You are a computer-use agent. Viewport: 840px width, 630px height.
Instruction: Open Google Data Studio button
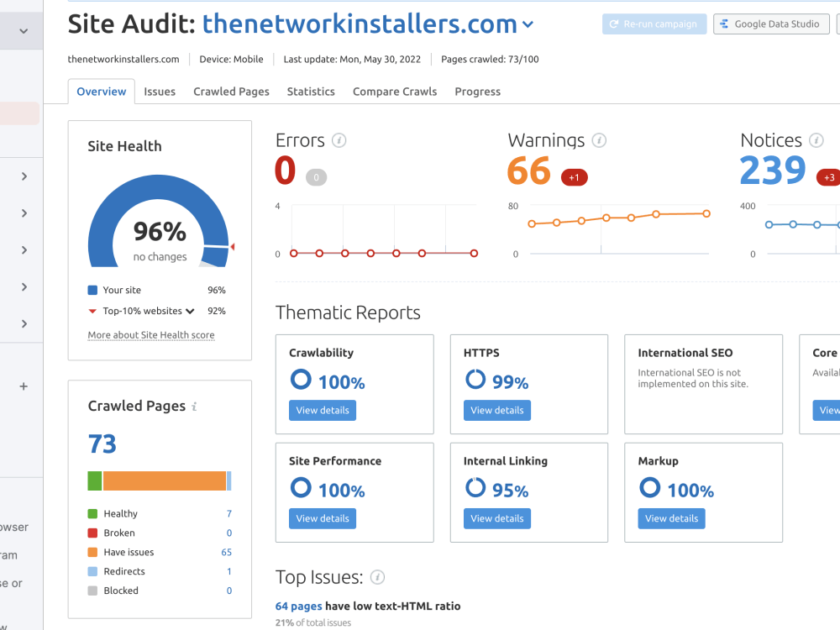click(771, 24)
